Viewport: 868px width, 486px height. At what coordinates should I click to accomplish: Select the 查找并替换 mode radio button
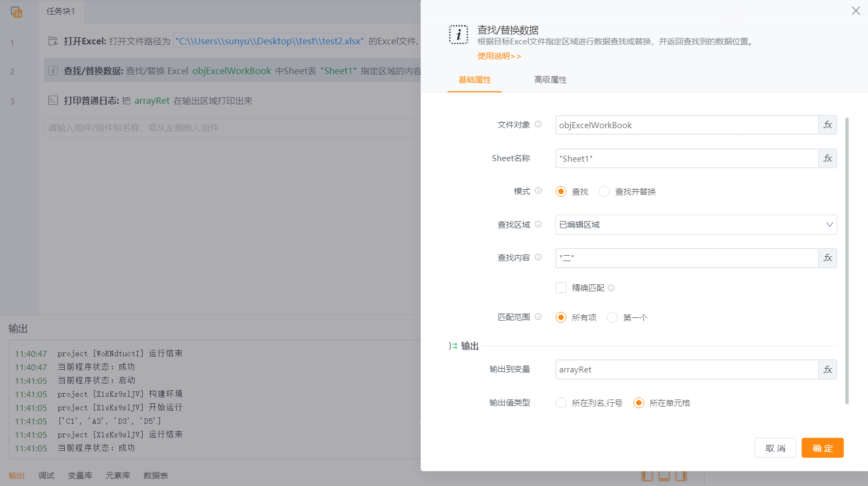(x=604, y=191)
